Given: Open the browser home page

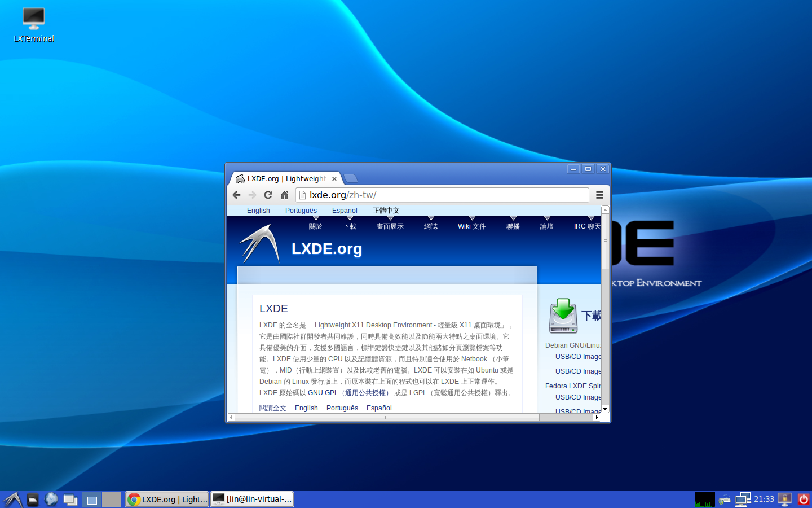Looking at the screenshot, I should click(x=285, y=195).
